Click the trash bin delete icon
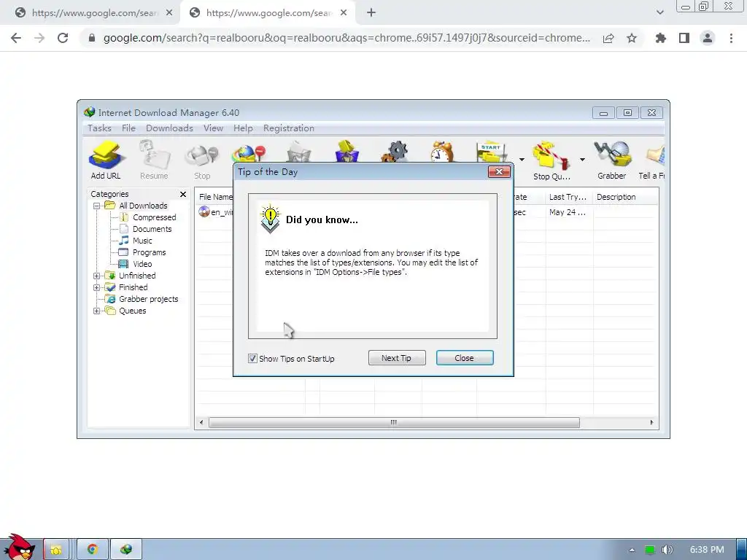The height and width of the screenshot is (560, 747). [298, 152]
